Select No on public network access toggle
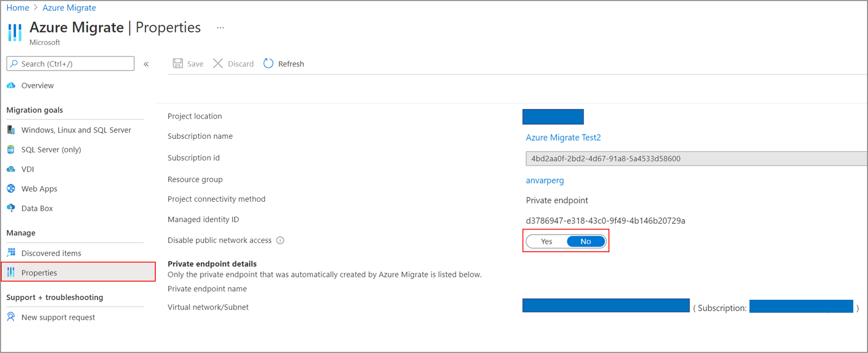 point(586,241)
